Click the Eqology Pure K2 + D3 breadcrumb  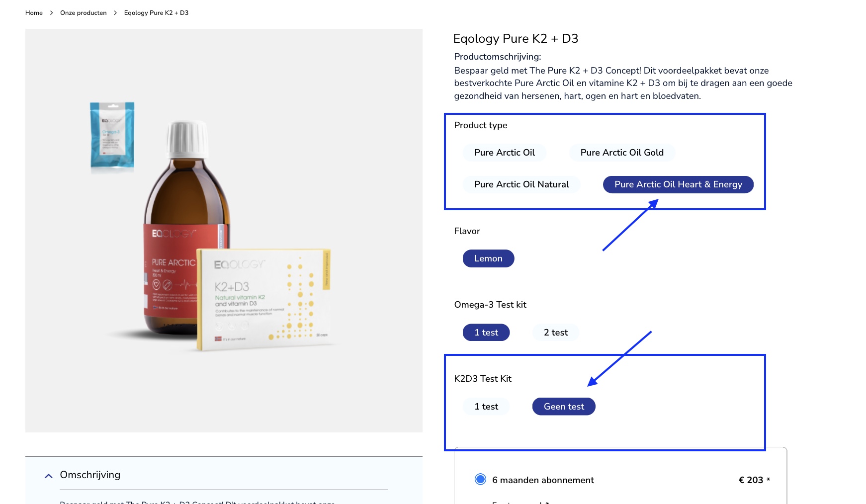click(156, 13)
